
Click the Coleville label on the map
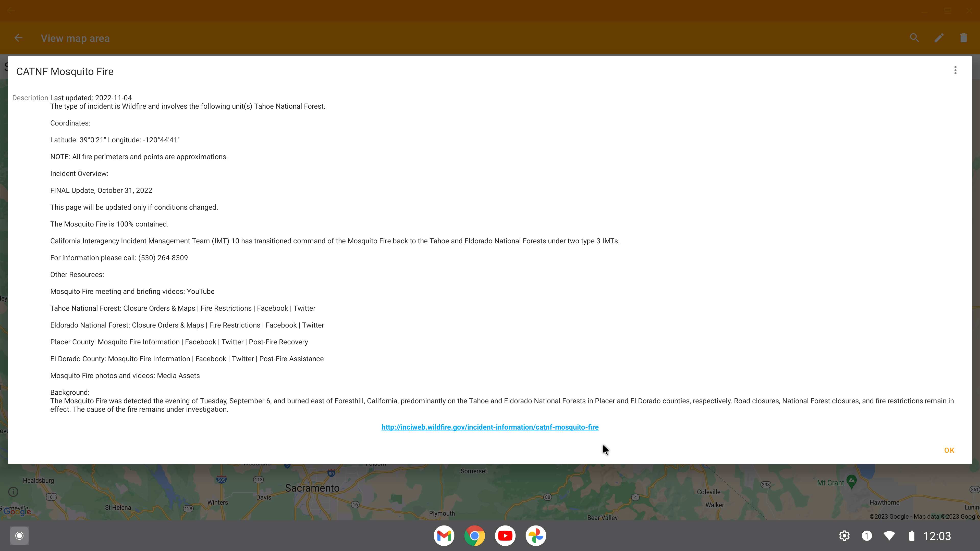(x=708, y=492)
